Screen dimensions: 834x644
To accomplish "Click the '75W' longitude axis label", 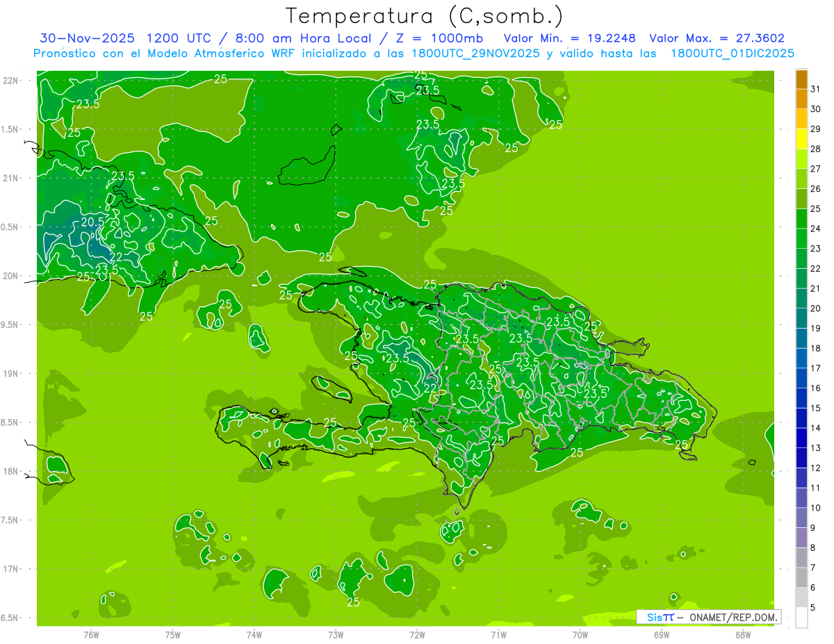I will pos(173,634).
